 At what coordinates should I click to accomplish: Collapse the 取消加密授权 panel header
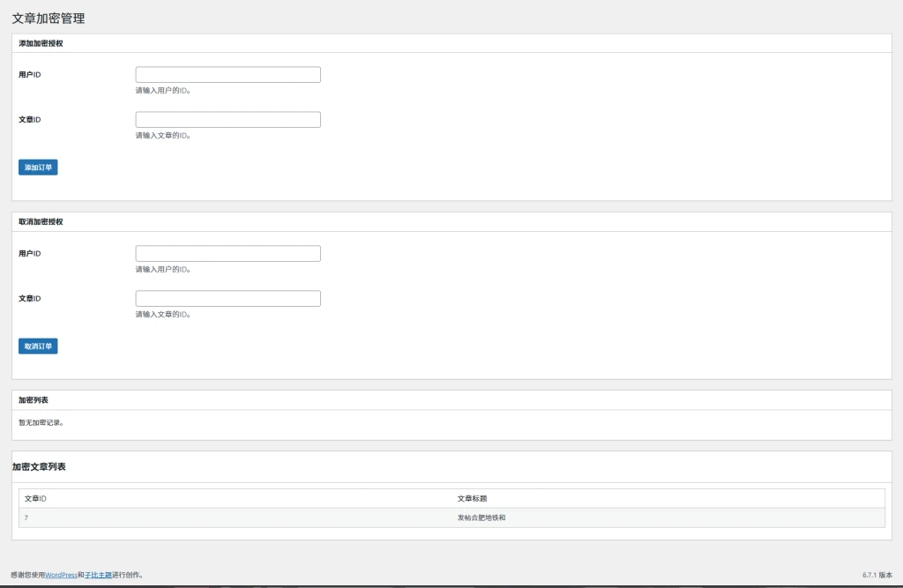pyautogui.click(x=41, y=222)
